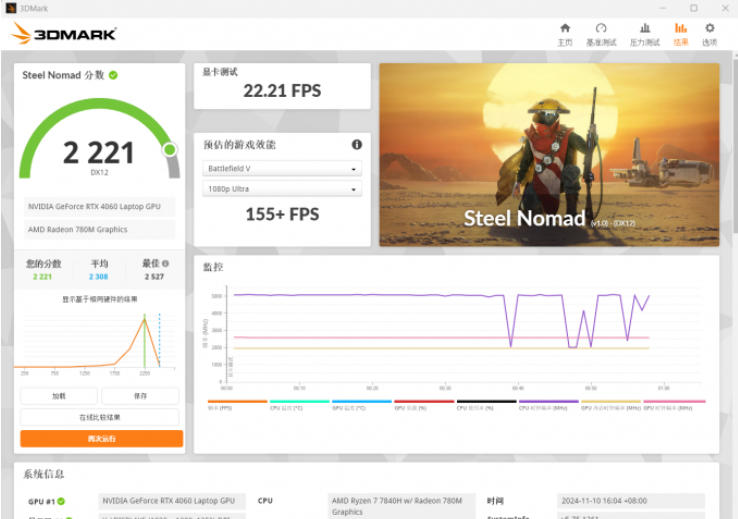Click the green checkmark beside Steel Nomad 分数
Viewport: 738px width, 519px height.
tap(114, 75)
